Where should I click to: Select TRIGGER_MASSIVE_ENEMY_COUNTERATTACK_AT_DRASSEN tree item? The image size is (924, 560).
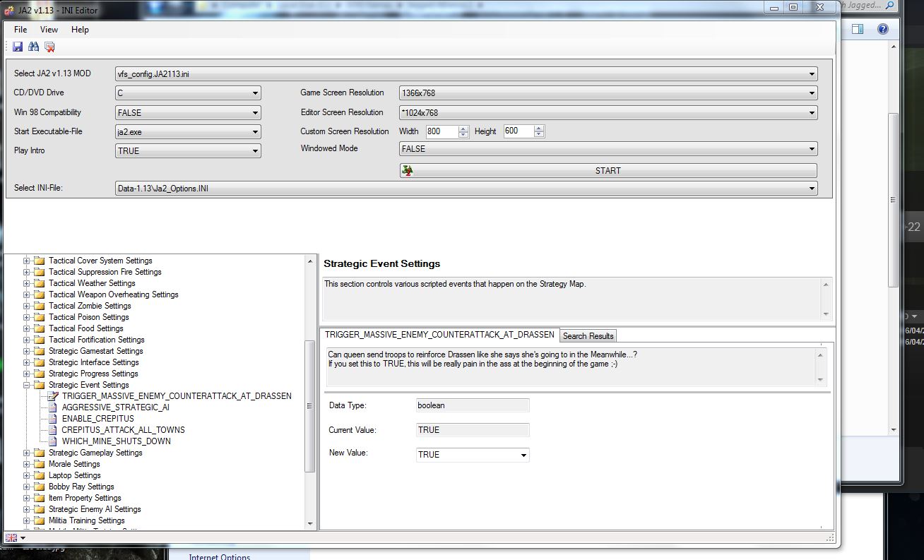click(x=177, y=396)
